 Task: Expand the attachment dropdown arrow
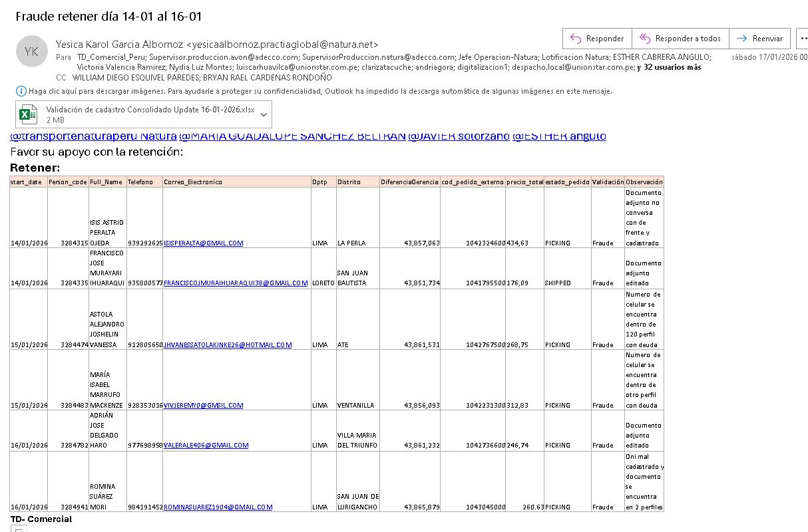(264, 115)
